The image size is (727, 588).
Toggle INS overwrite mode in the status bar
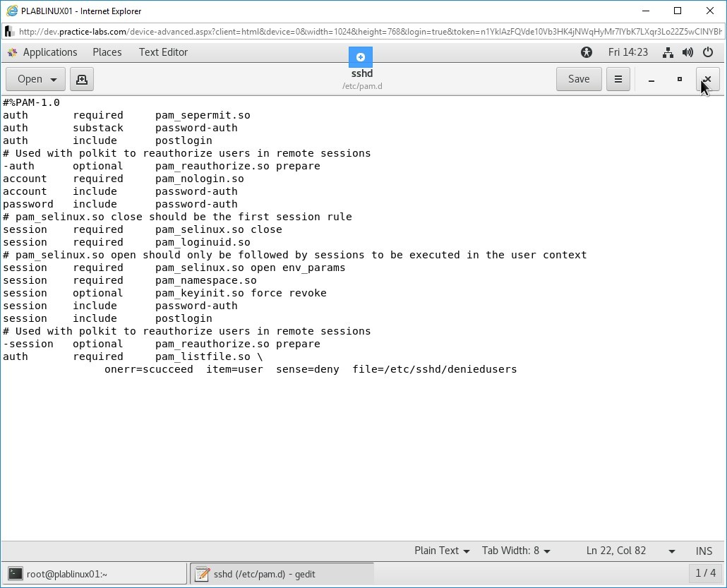coord(704,551)
